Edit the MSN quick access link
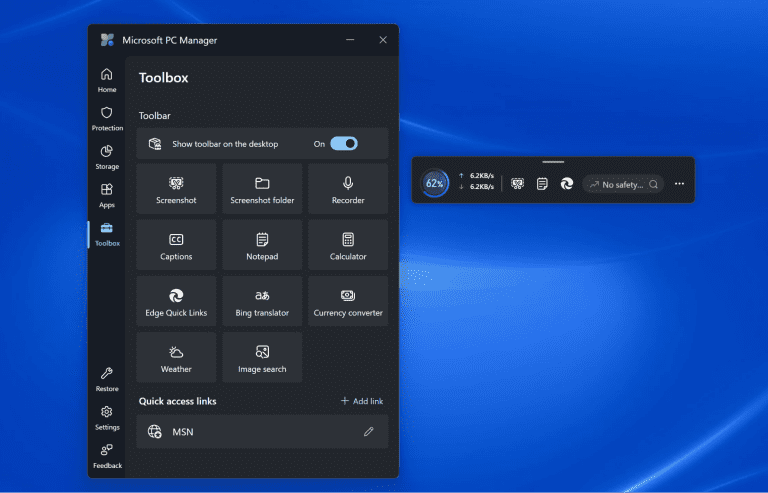The width and height of the screenshot is (768, 493). point(368,432)
